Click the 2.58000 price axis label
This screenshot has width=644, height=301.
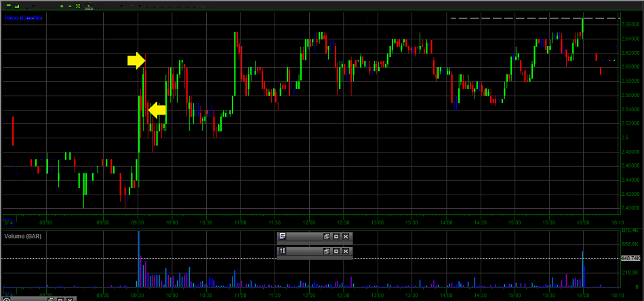point(630,81)
